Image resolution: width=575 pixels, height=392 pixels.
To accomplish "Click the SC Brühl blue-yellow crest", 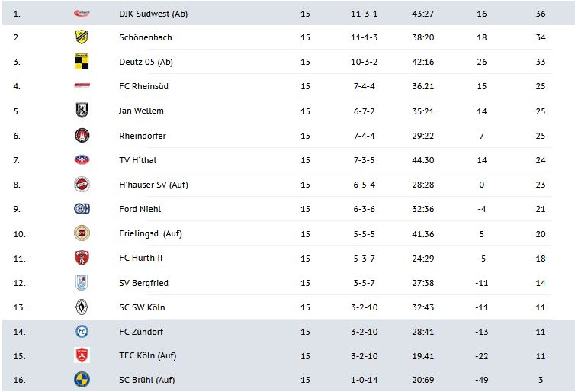I will click(x=82, y=380).
